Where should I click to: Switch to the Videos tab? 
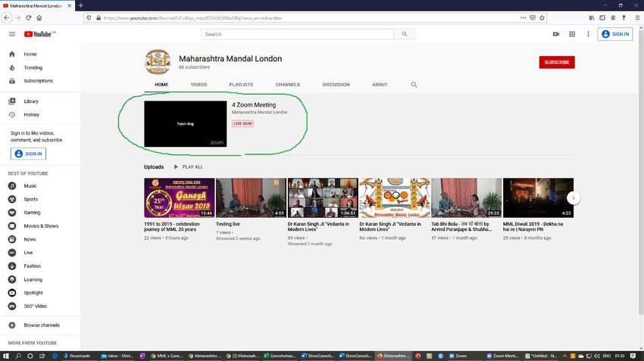pyautogui.click(x=199, y=85)
